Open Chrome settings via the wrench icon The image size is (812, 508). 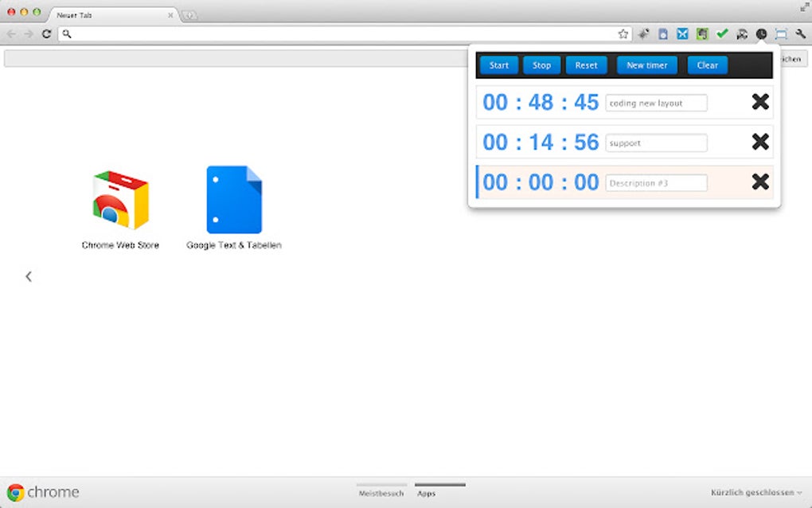[799, 34]
